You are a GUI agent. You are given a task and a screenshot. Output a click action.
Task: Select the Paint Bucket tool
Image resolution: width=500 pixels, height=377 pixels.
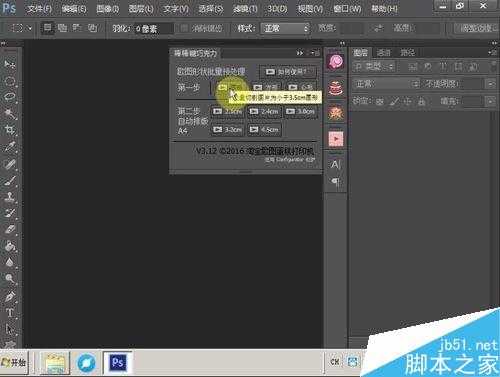tap(10, 246)
